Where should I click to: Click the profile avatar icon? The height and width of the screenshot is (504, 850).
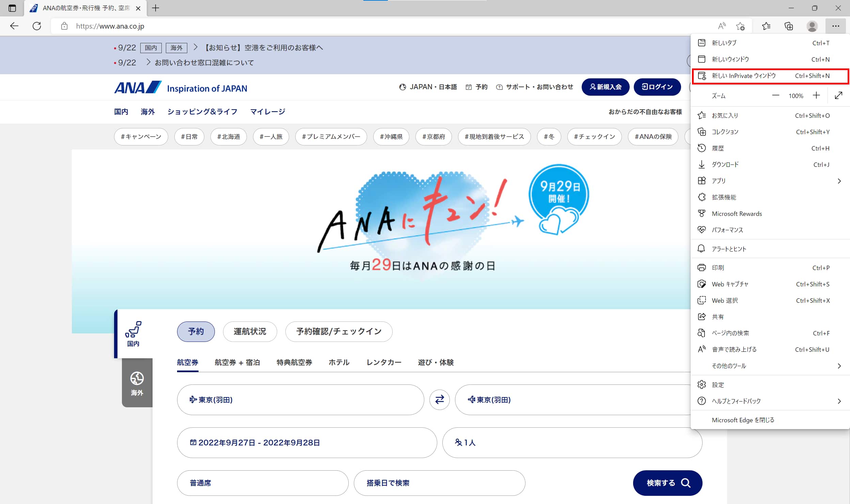812,26
